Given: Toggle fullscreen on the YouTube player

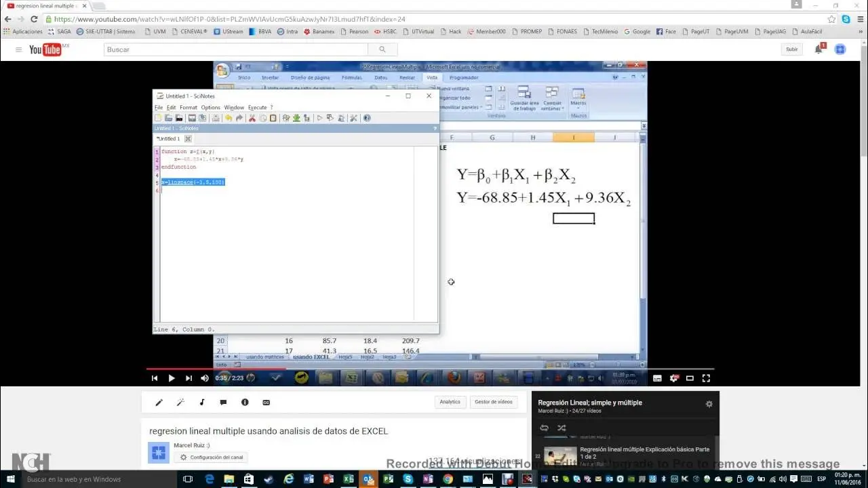Looking at the screenshot, I should pos(706,378).
